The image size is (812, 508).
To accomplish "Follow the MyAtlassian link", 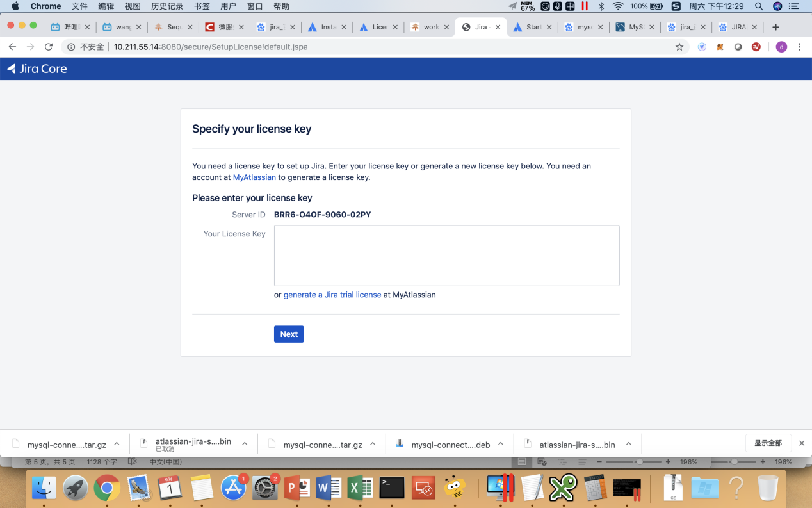I will point(254,177).
